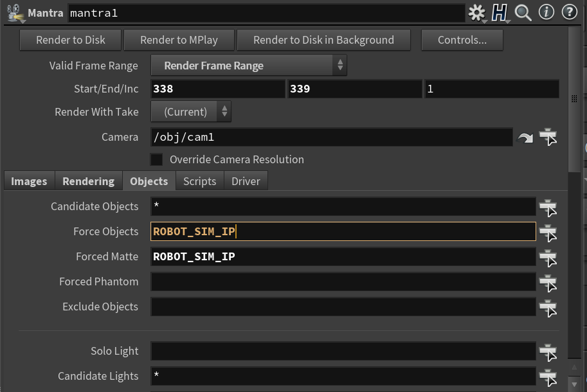Click the scrollbar up arrow

574,368
